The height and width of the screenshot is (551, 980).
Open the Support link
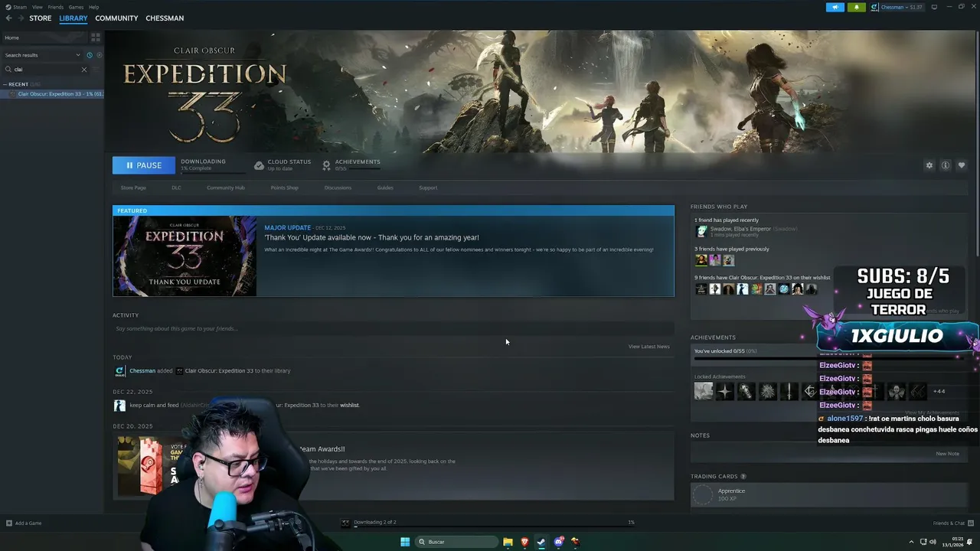(x=428, y=187)
